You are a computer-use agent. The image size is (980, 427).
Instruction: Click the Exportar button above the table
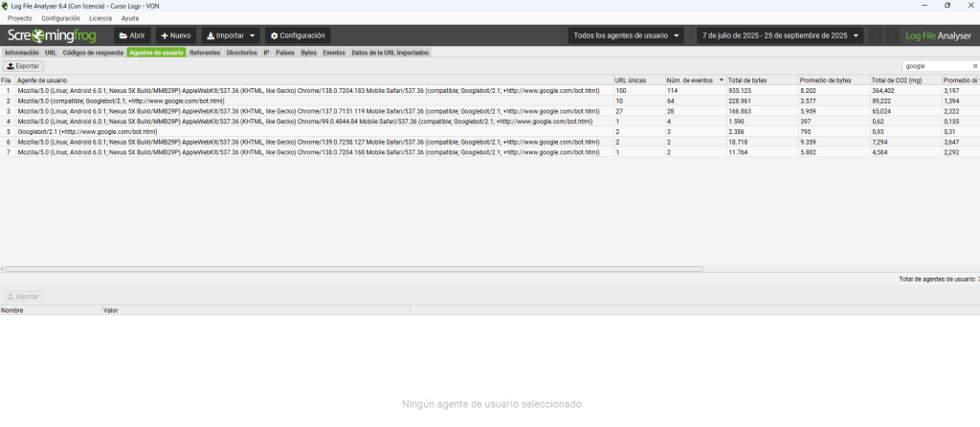click(x=24, y=66)
